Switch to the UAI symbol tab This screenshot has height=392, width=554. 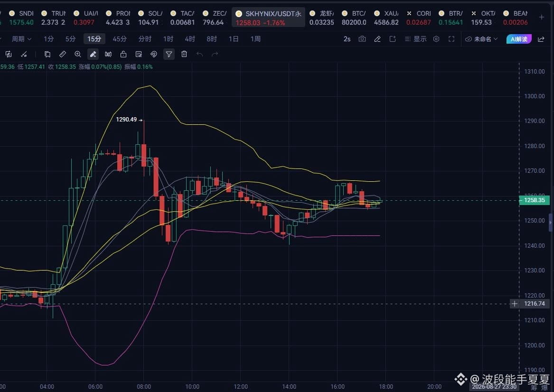click(x=85, y=18)
